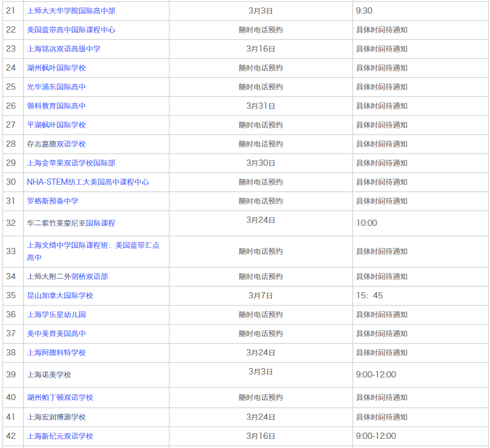Click 随时电话预约 in row 40
The image size is (490, 448).
260,398
